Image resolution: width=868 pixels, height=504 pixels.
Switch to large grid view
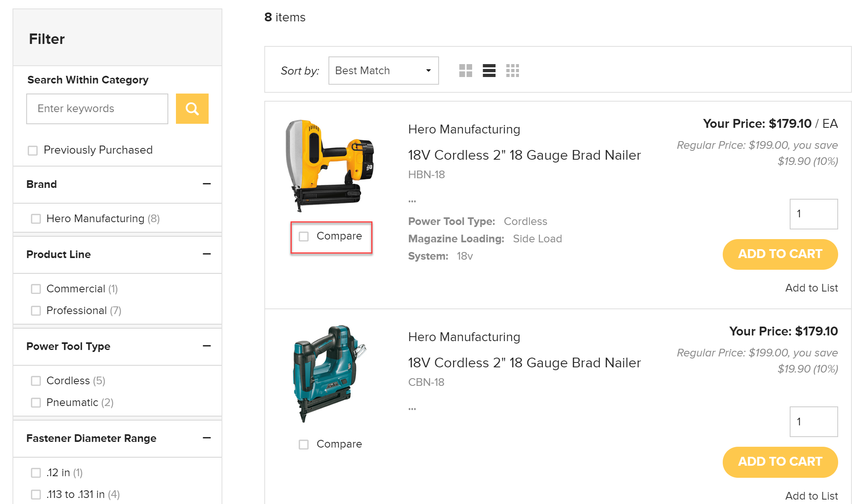pos(465,71)
